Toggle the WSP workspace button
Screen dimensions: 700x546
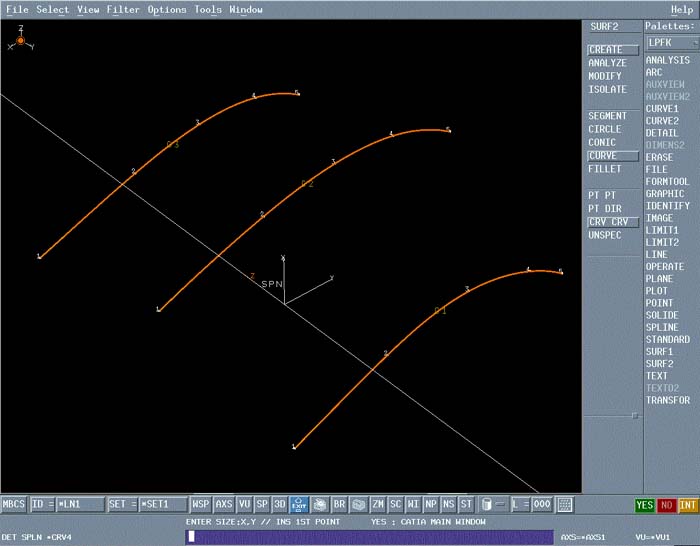200,504
